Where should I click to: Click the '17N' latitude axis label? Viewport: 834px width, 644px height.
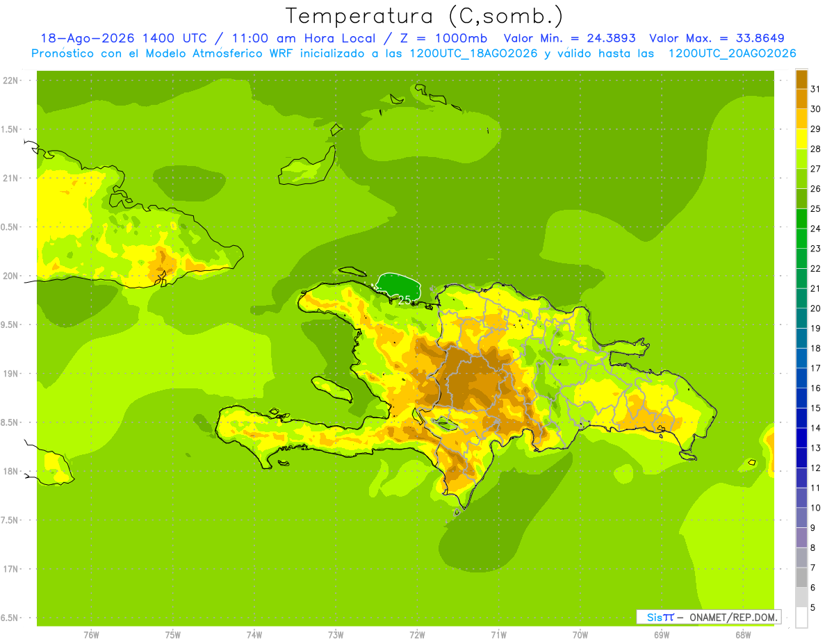click(10, 569)
